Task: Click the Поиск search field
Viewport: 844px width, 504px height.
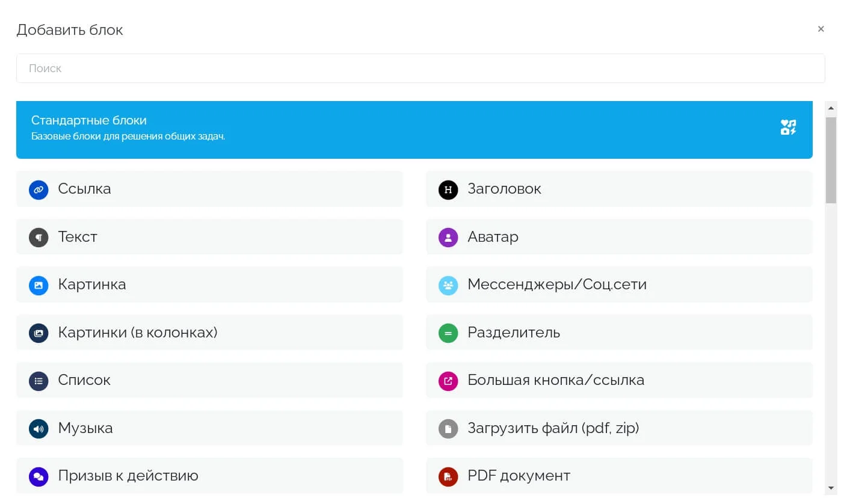Action: pos(420,69)
